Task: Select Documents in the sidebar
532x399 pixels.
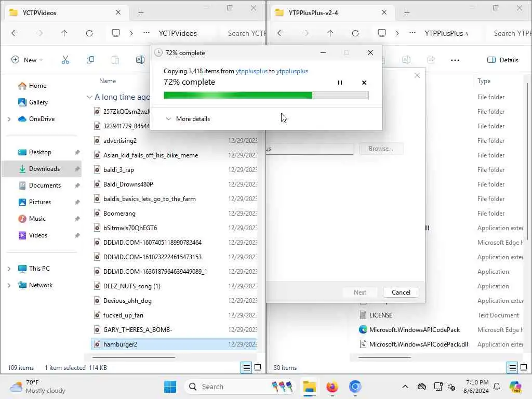Action: pyautogui.click(x=45, y=185)
